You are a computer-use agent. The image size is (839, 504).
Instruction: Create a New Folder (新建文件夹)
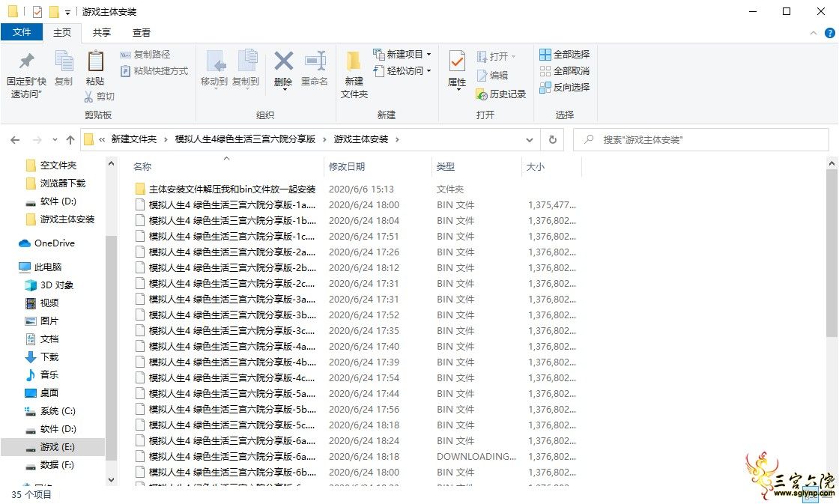354,74
